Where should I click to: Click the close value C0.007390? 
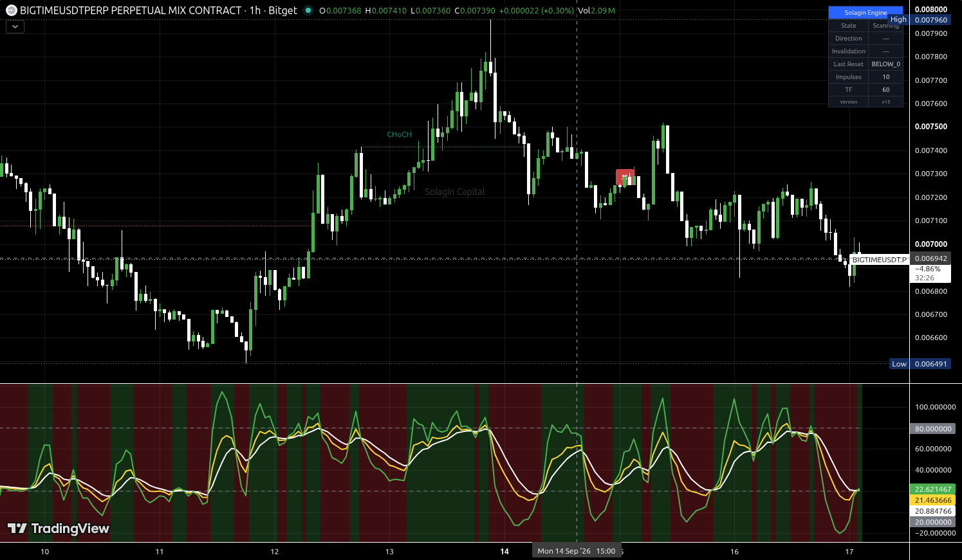[x=475, y=11]
